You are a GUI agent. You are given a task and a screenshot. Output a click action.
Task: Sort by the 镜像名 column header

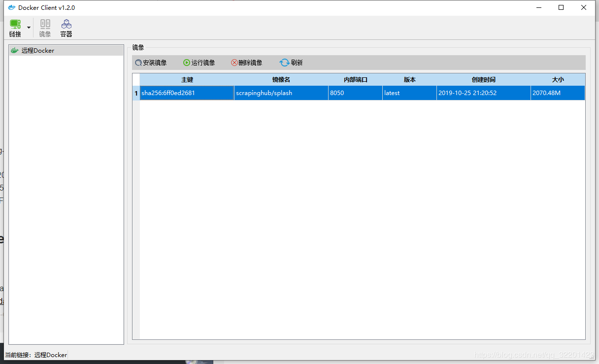(x=281, y=79)
